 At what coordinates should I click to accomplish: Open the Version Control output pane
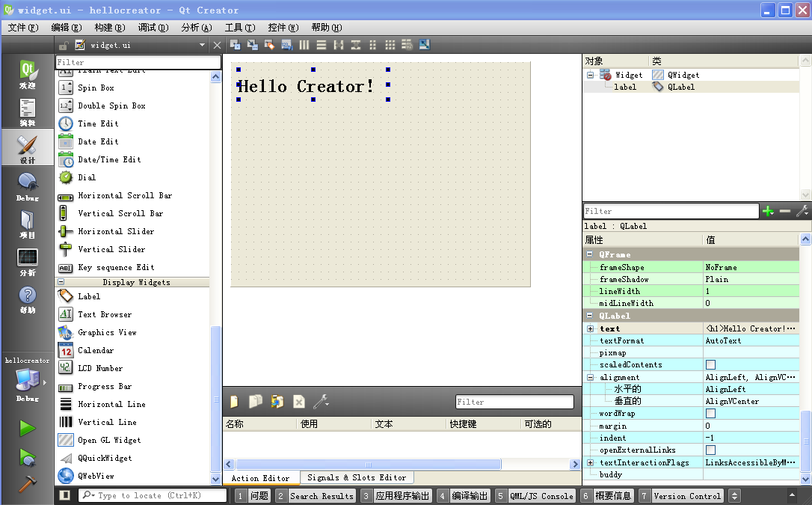[x=681, y=496]
